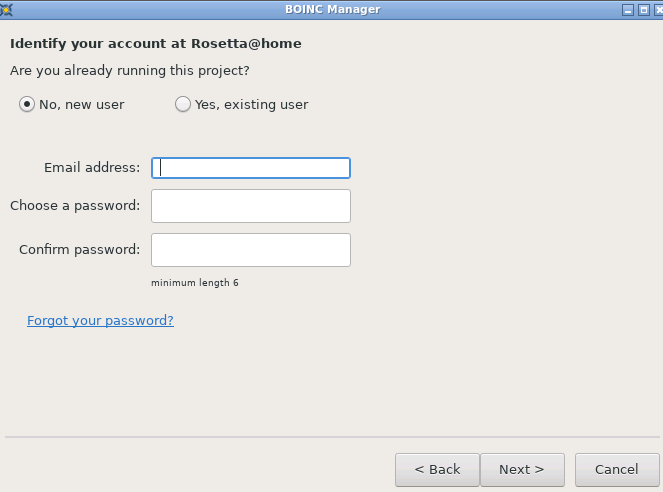This screenshot has height=492, width=663.
Task: Select the 'No, new user' radio button
Action: click(x=27, y=104)
